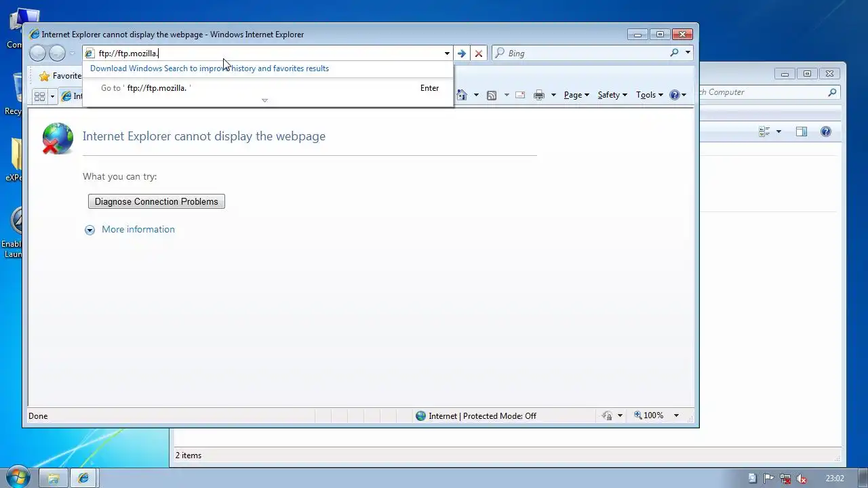The image size is (868, 488).
Task: Click the RSS feeds icon
Action: [x=492, y=95]
